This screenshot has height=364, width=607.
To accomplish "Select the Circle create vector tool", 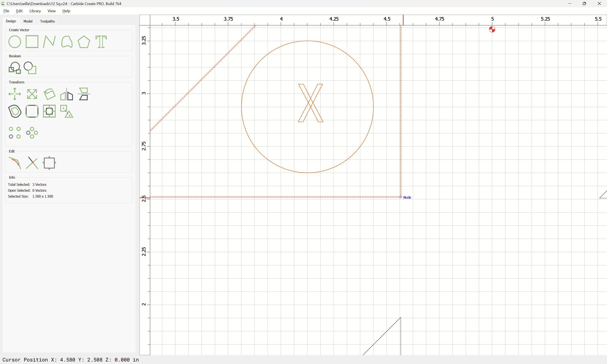I will pyautogui.click(x=15, y=42).
